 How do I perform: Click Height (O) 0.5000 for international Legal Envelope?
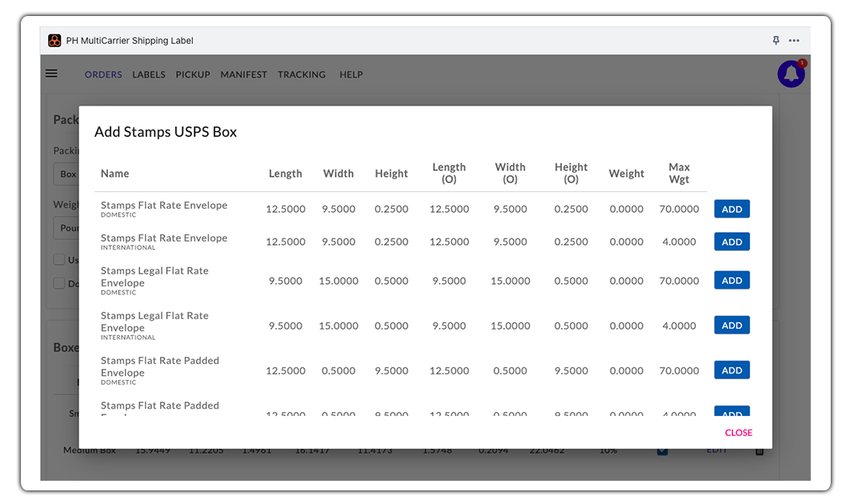[x=571, y=326]
